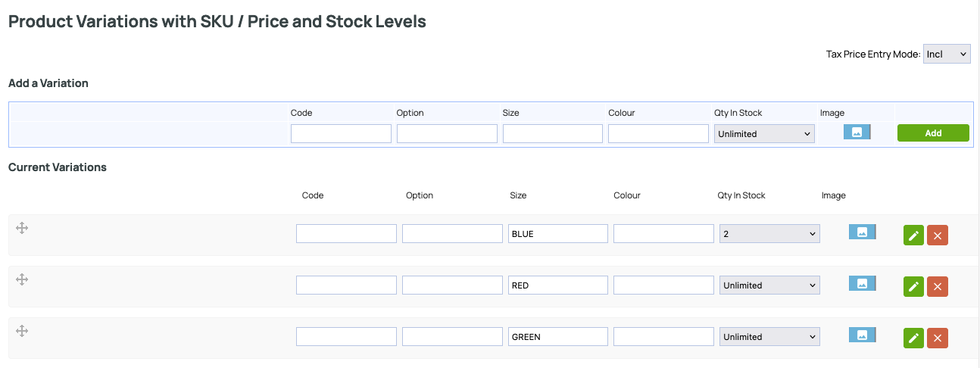Delete the GREEN variation with red X

tap(938, 338)
